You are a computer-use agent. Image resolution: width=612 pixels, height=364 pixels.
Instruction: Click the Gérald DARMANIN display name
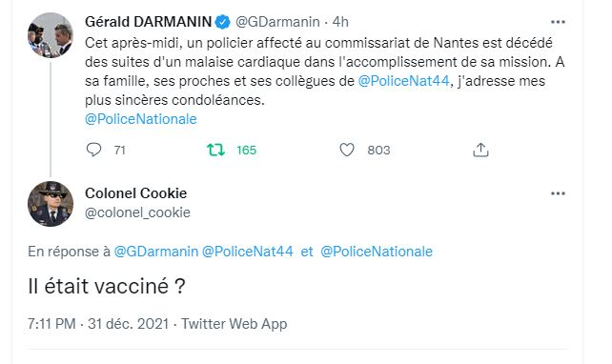tap(149, 22)
